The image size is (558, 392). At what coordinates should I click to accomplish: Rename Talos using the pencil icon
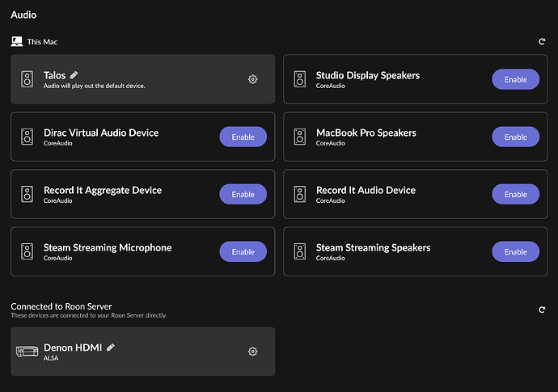(x=74, y=74)
